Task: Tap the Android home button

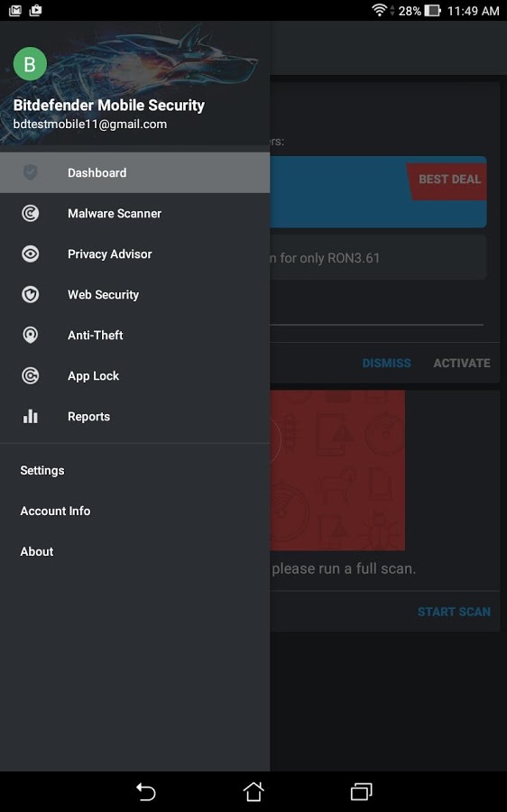Action: point(253,791)
